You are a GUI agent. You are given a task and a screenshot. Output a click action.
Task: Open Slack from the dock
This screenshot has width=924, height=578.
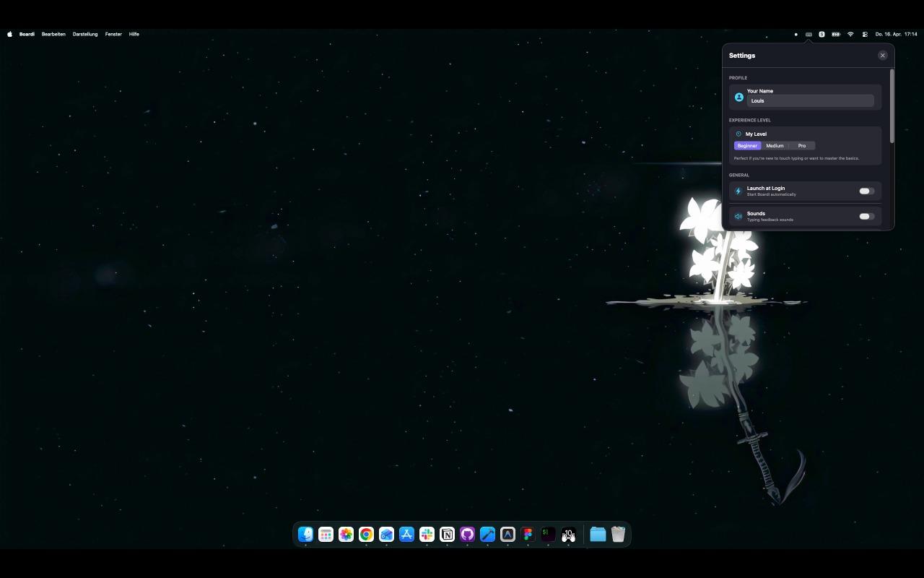427,534
